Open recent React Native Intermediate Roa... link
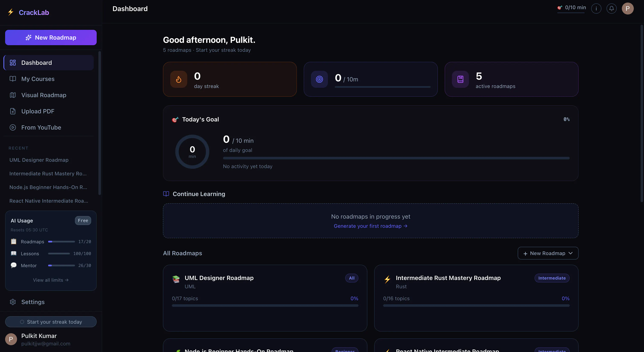This screenshot has width=644, height=352. pyautogui.click(x=49, y=201)
